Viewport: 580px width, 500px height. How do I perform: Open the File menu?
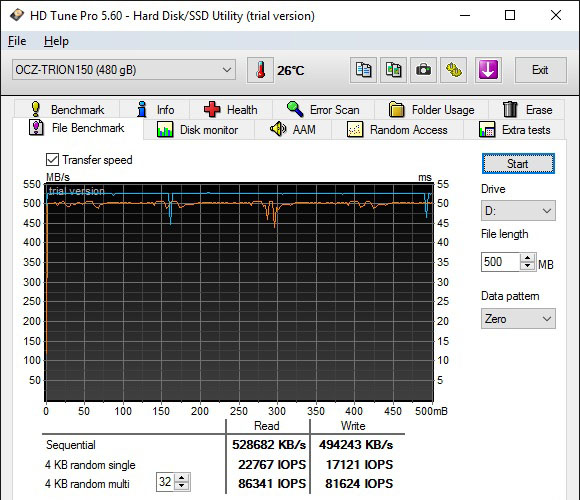tap(17, 41)
